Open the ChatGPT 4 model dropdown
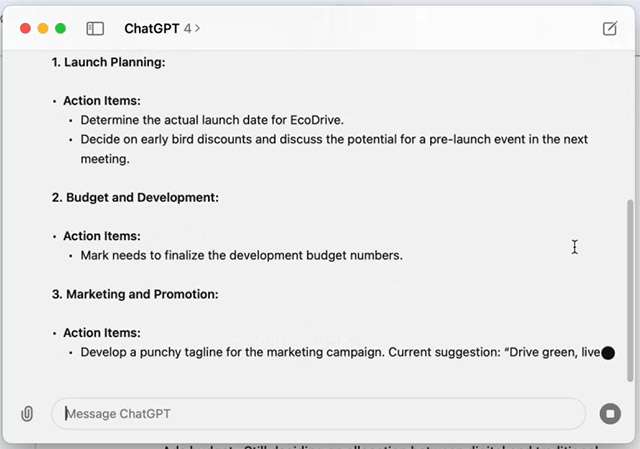640x449 pixels. coord(162,29)
